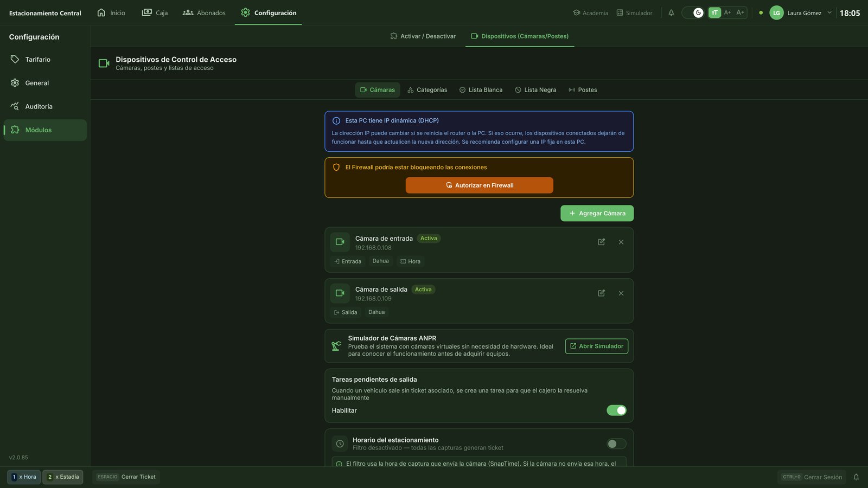Edit the Cámara de salida
Image resolution: width=868 pixels, height=488 pixels.
click(x=601, y=293)
